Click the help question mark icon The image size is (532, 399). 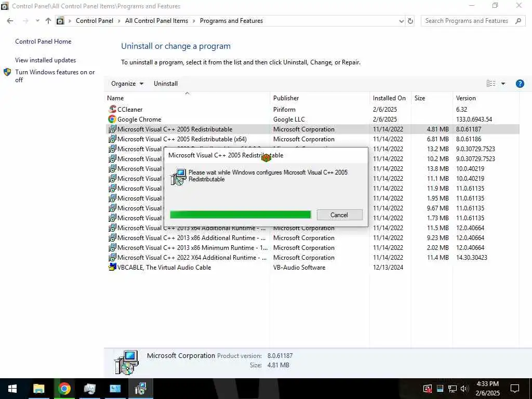click(520, 84)
